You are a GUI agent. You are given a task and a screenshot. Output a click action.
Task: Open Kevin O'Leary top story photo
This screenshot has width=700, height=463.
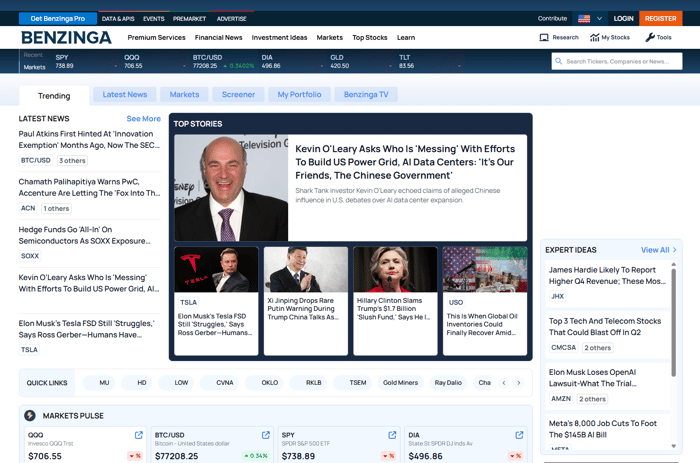tap(231, 188)
